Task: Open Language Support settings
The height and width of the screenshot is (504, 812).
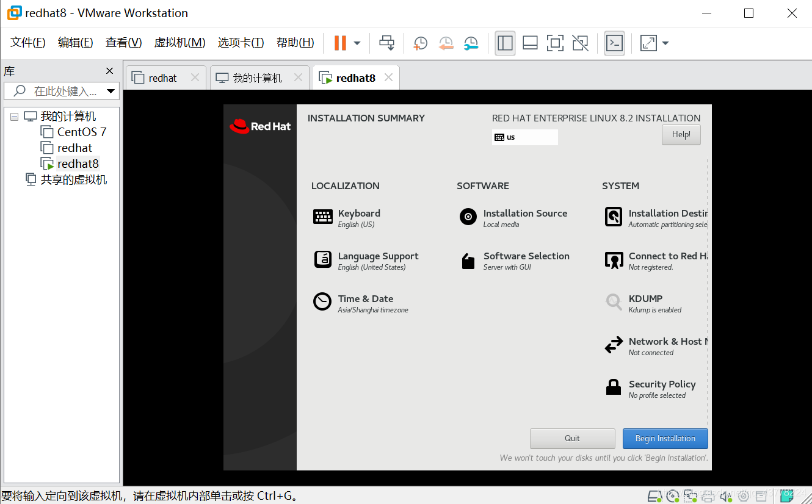Action: pyautogui.click(x=366, y=261)
